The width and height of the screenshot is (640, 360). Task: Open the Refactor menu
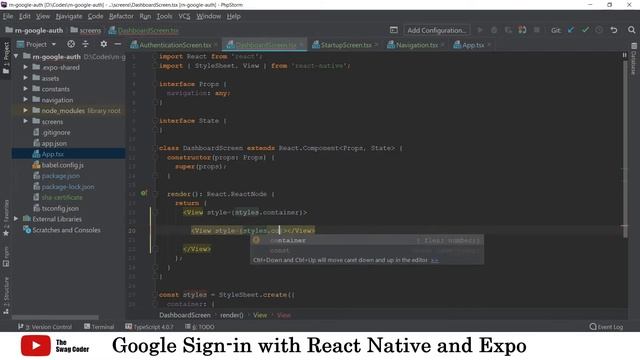tap(121, 16)
